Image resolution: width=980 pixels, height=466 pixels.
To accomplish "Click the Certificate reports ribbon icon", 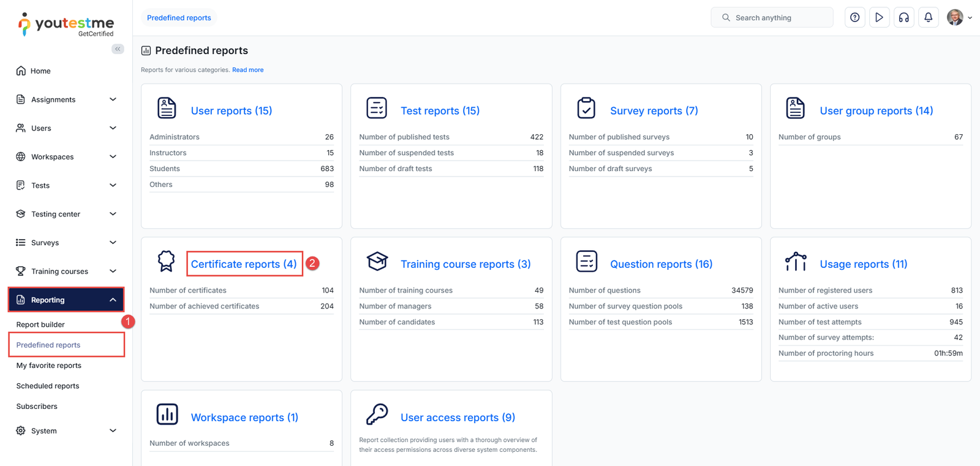I will click(x=166, y=261).
